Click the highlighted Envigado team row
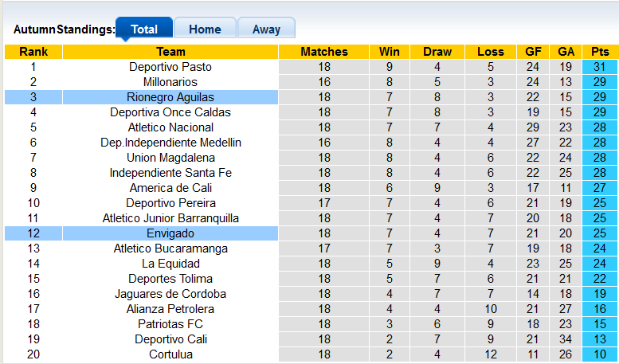Screen dimensions: 619x364 click(x=170, y=233)
